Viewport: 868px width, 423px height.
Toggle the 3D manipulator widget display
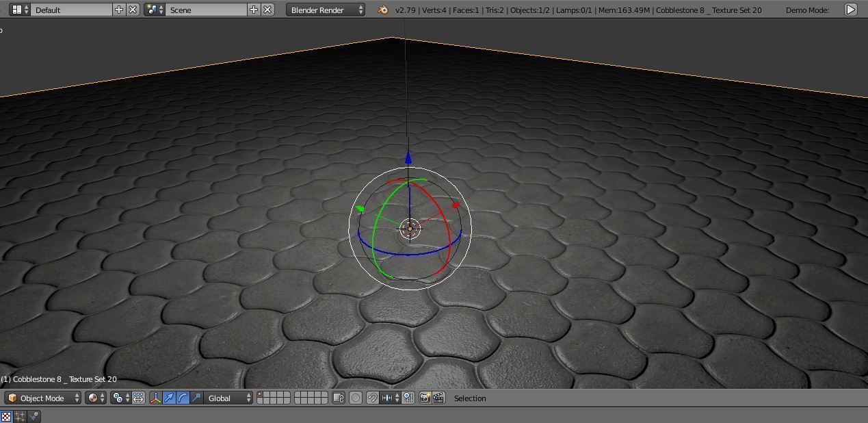click(x=155, y=398)
